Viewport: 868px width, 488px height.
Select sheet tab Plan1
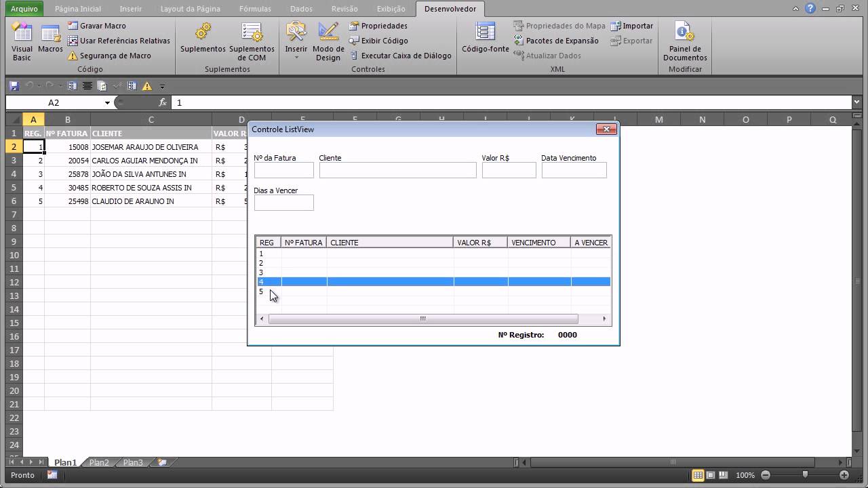66,462
